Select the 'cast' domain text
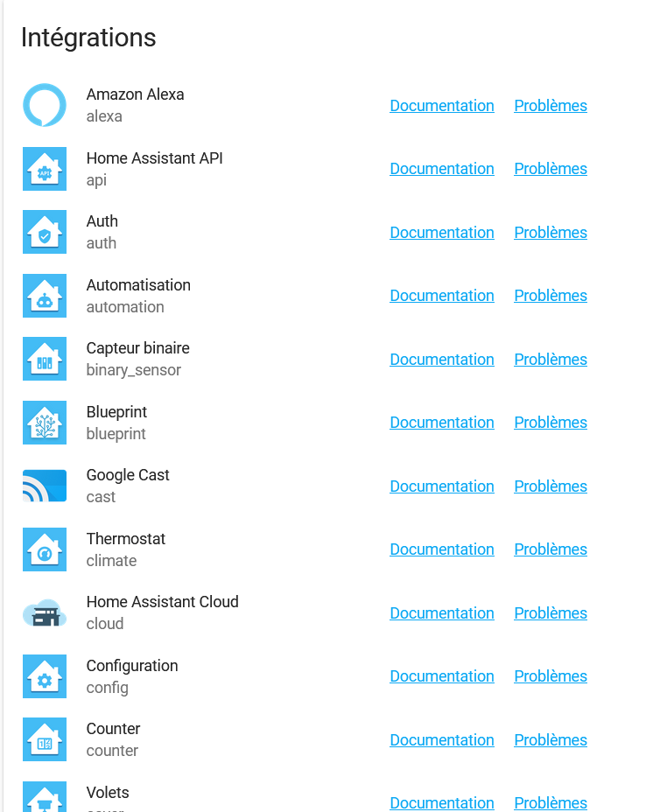 (101, 497)
